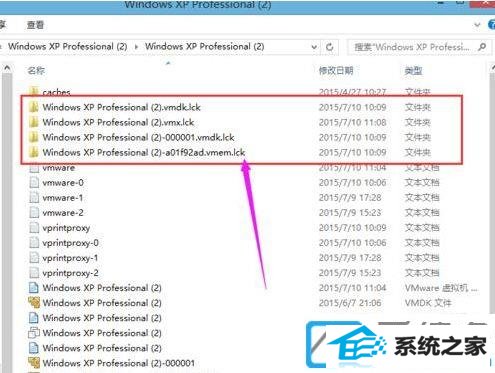Select the caches folder icon
Image resolution: width=495 pixels, height=373 pixels.
click(x=33, y=91)
